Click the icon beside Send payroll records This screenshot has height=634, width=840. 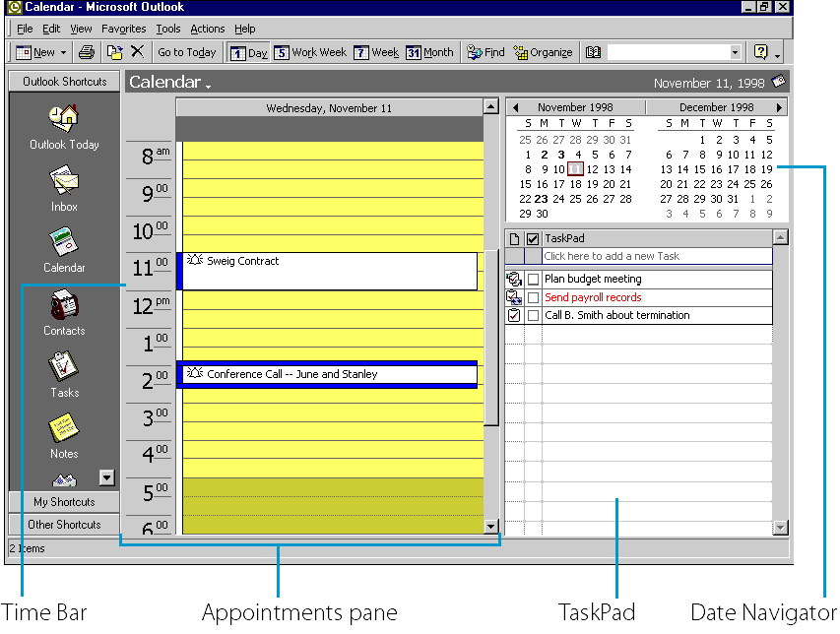(514, 297)
